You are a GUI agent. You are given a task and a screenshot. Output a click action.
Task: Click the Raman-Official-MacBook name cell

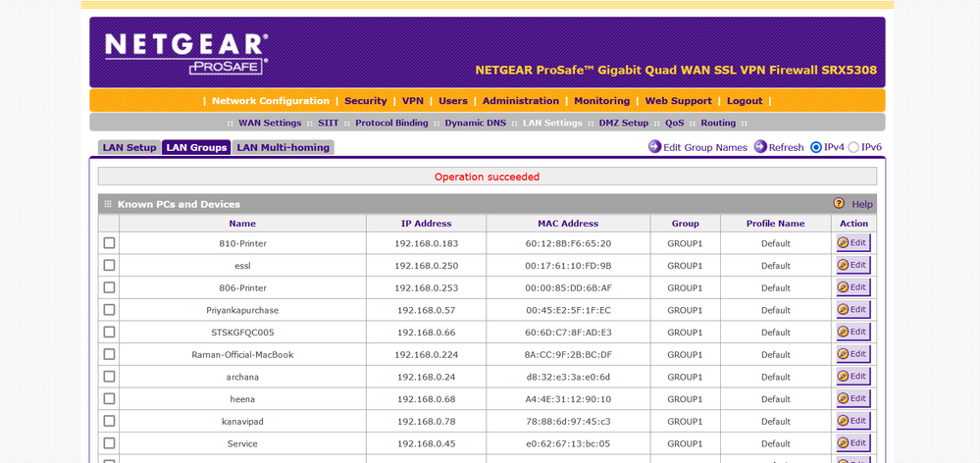point(242,354)
